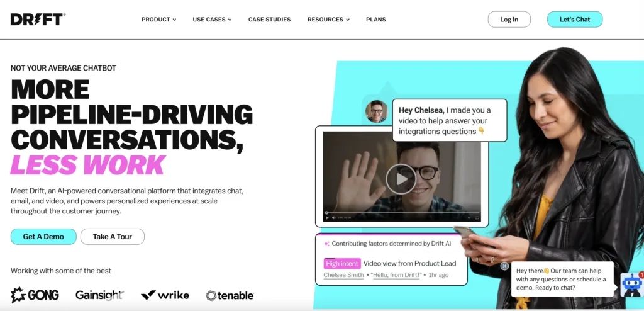Click the NOT YOUR AVERAGE CHATBOT text

click(64, 68)
